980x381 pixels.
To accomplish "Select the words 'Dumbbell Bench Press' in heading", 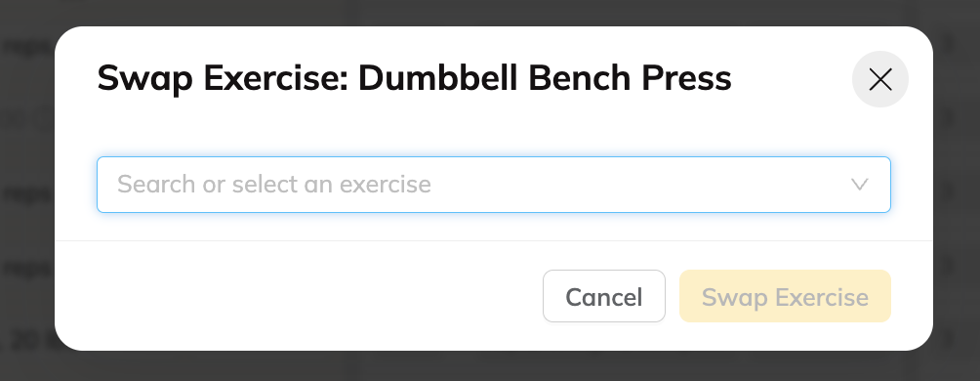I will (x=545, y=79).
